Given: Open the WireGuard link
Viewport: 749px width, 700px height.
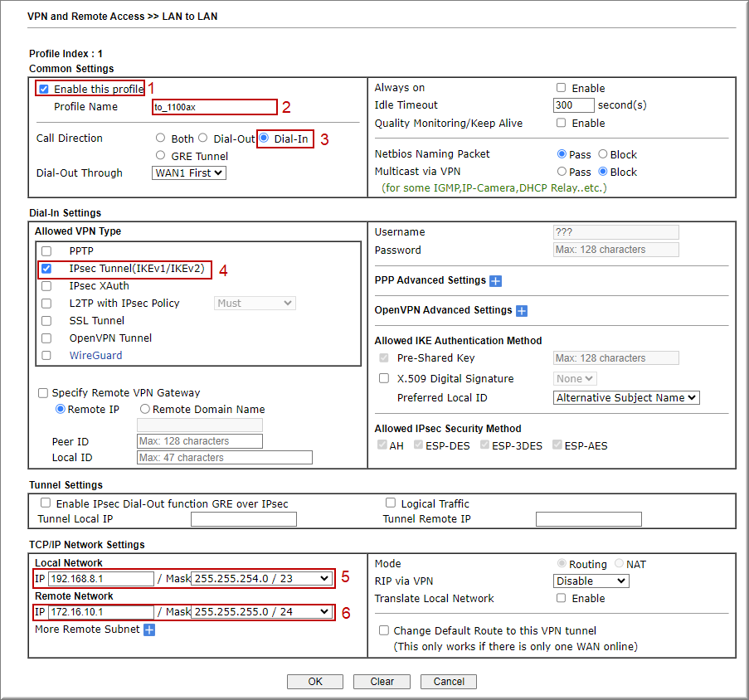Looking at the screenshot, I should [95, 355].
